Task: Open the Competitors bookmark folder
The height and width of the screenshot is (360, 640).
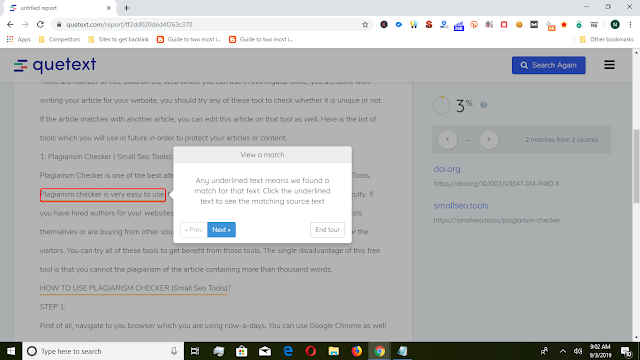Action: click(59, 40)
